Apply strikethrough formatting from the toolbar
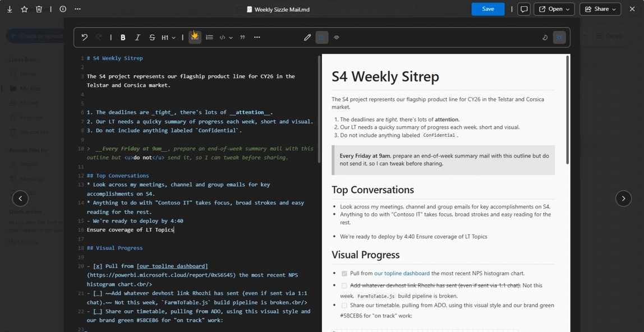Screen dimensions: 644x332 pos(152,38)
